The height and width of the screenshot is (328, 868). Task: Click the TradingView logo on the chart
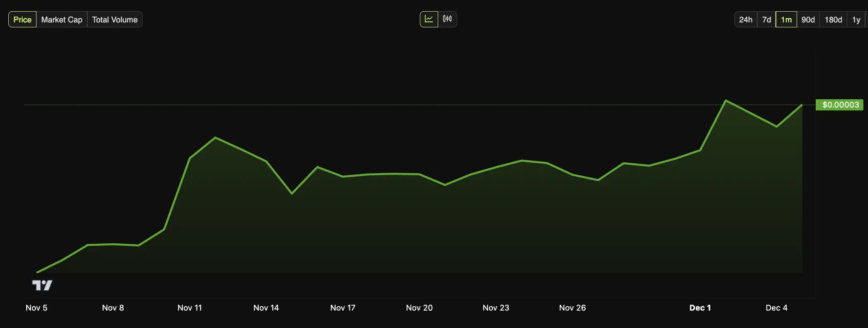click(42, 285)
